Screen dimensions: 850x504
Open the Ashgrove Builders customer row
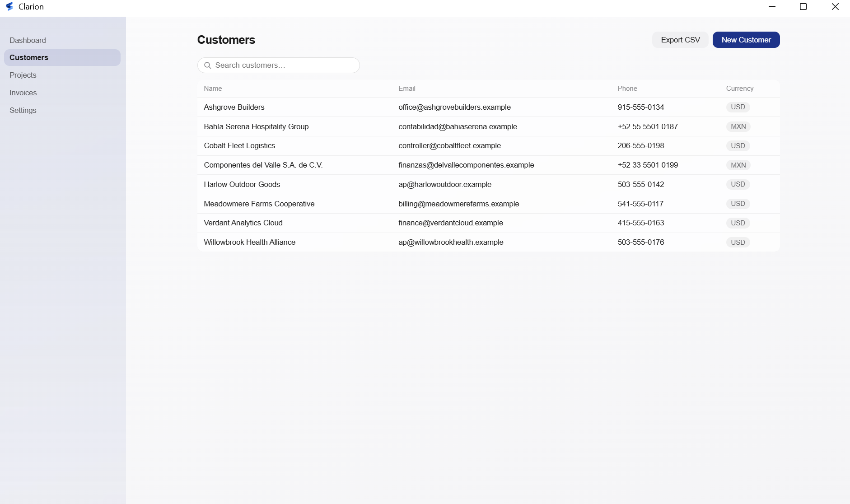coord(489,107)
